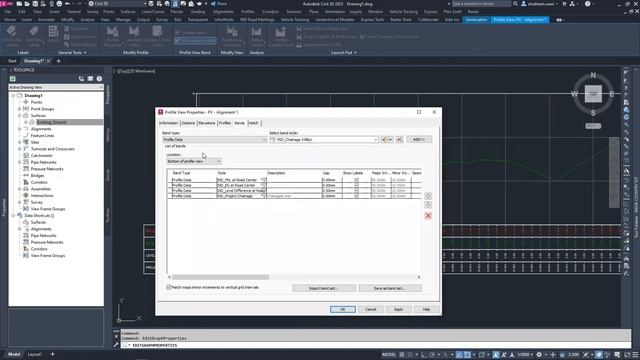Viewport: 640px width, 360px height.
Task: Open the Select band style dropdown
Action: point(324,140)
